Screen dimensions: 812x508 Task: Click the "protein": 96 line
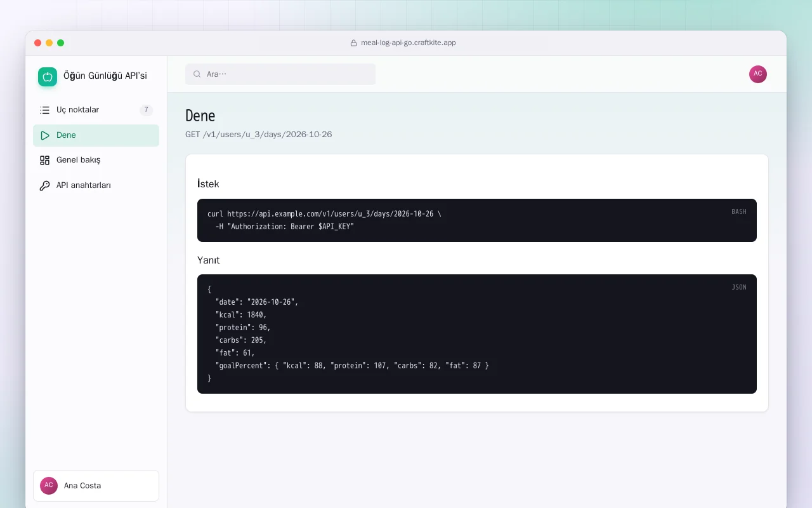243,328
